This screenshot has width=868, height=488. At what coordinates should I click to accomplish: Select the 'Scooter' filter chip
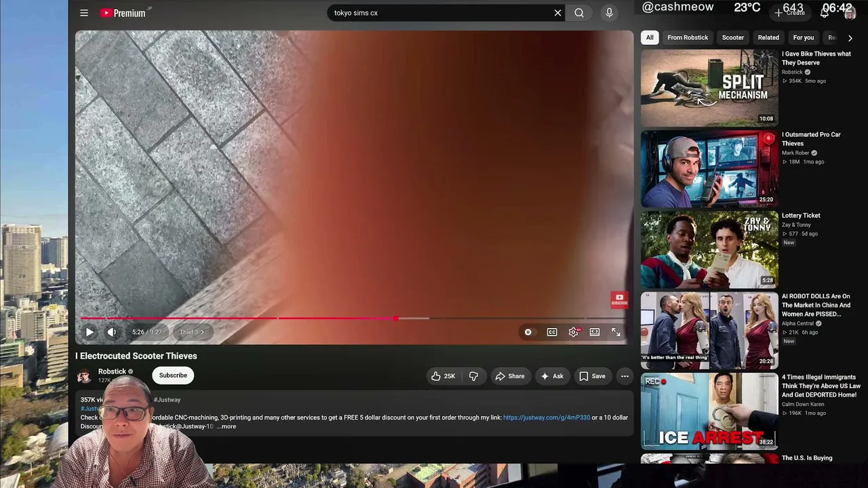pyautogui.click(x=733, y=38)
